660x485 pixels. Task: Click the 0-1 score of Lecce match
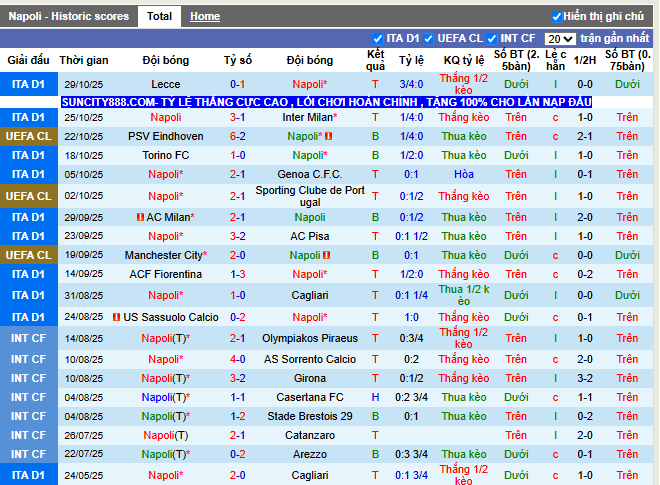(x=238, y=84)
